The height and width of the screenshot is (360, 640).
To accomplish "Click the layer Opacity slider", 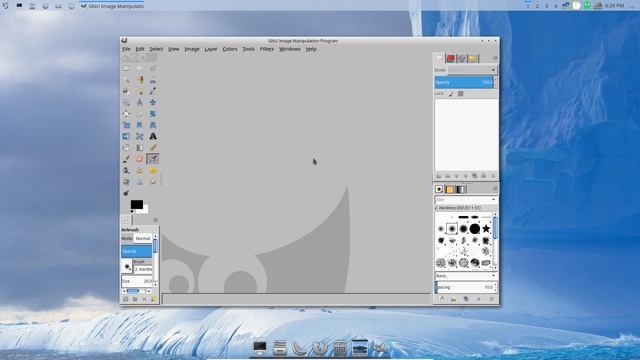I will tap(464, 82).
